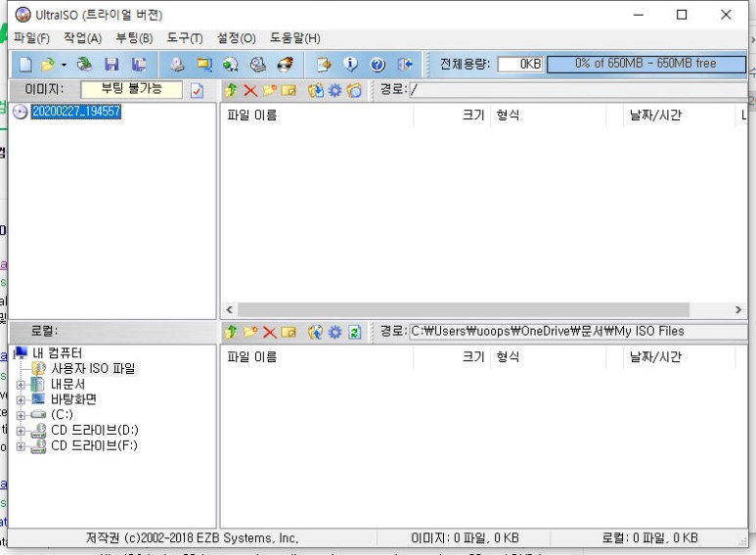
Task: Click the Compress ISO folder icon
Action: 204,65
